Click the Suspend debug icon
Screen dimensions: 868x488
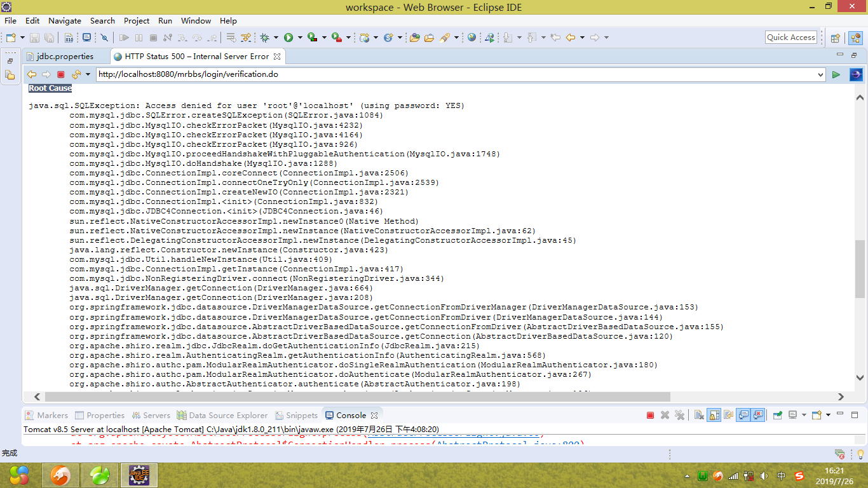tap(139, 37)
